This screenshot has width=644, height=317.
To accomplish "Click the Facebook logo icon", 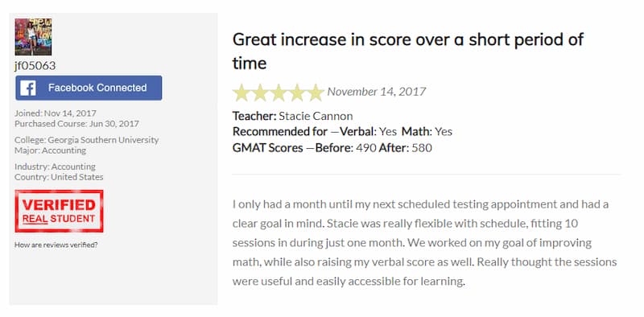I will pos(28,88).
